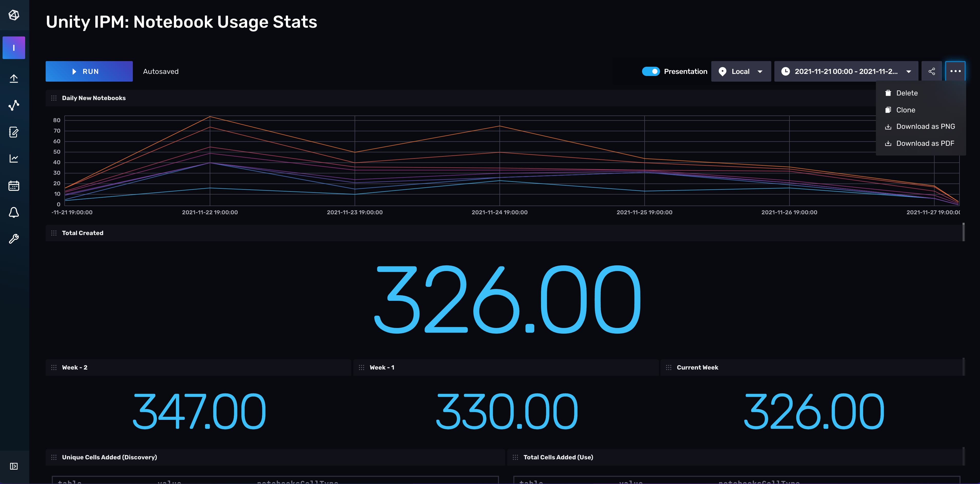Open the Settings wrench icon

[14, 239]
